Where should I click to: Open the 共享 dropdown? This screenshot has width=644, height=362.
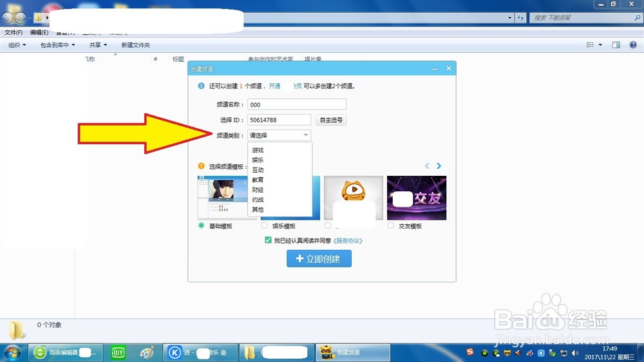98,45
